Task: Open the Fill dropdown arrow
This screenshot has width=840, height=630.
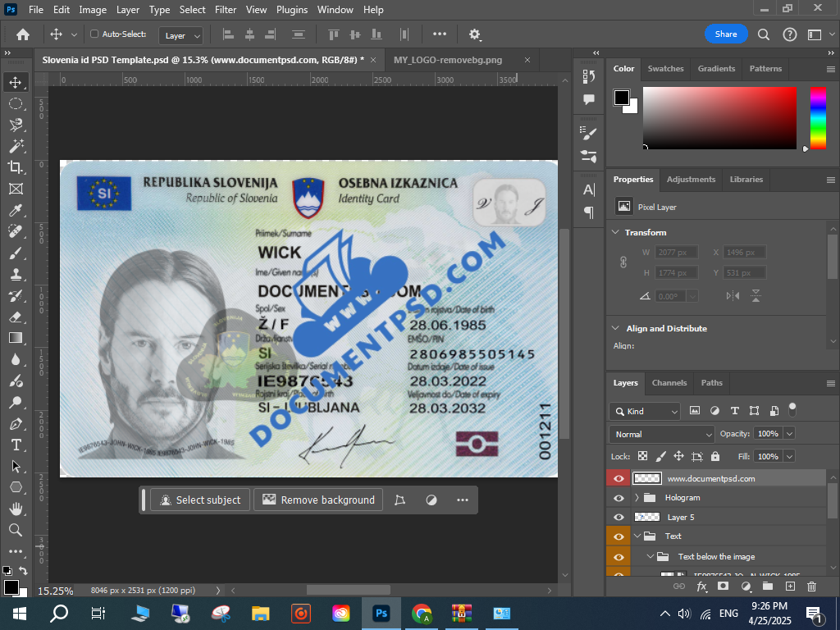Action: (789, 456)
